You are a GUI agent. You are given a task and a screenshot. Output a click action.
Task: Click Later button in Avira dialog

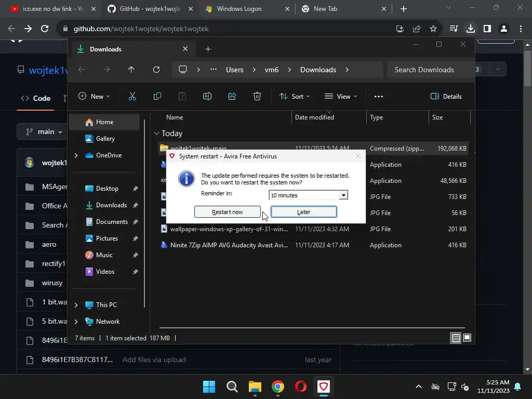303,212
